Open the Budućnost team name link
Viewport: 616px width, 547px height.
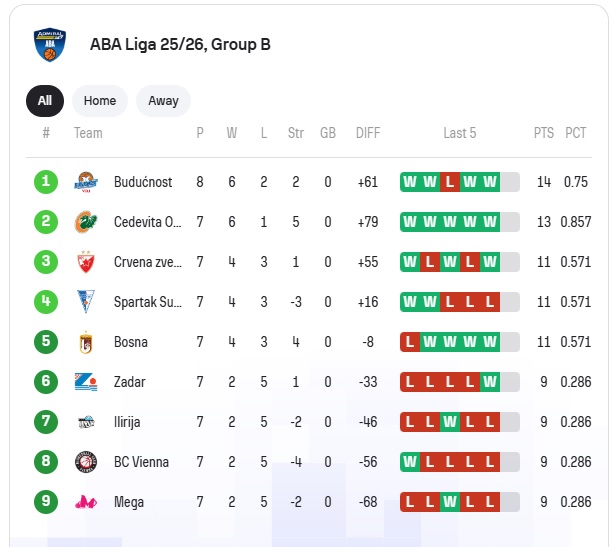pos(143,182)
